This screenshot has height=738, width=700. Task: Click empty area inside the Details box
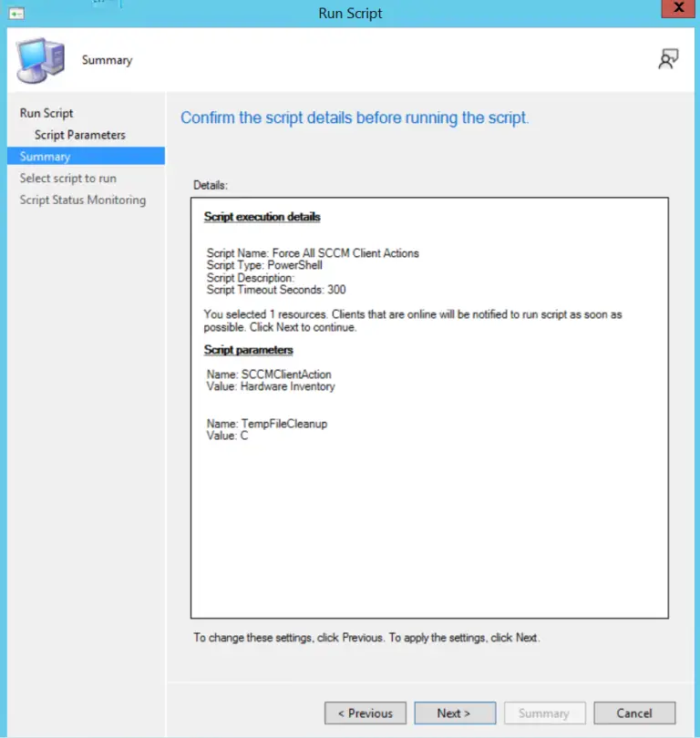(x=428, y=528)
